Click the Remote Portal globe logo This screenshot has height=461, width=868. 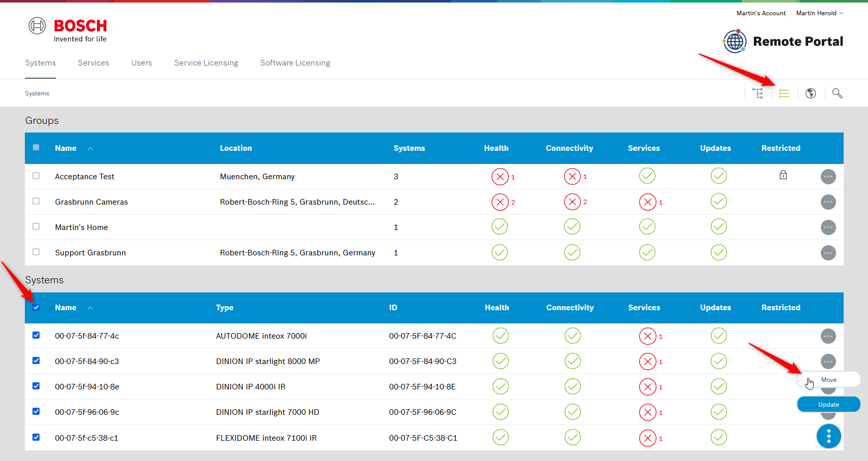735,41
